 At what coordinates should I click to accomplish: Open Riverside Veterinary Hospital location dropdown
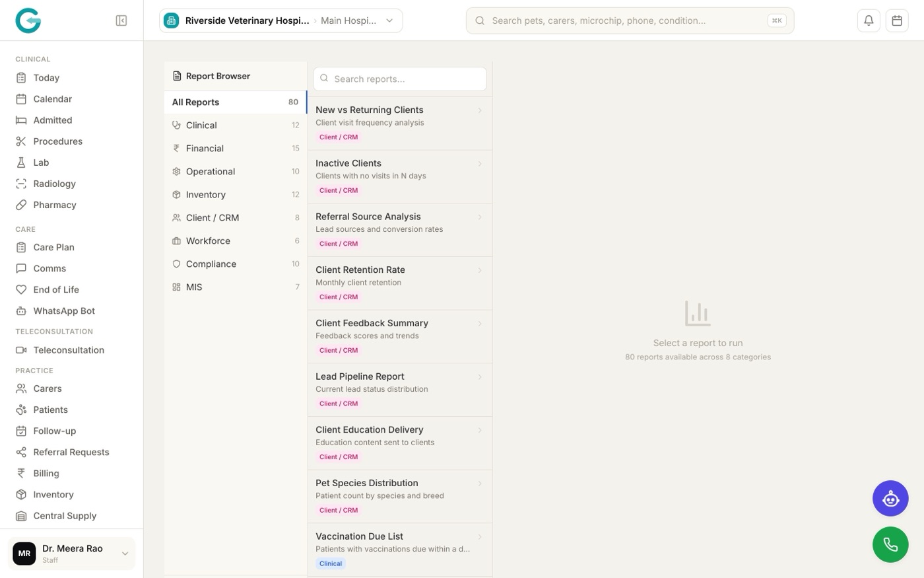281,20
